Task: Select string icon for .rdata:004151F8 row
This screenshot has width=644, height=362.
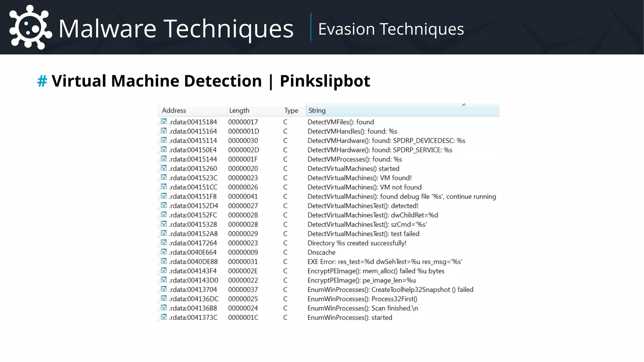Action: (x=164, y=196)
